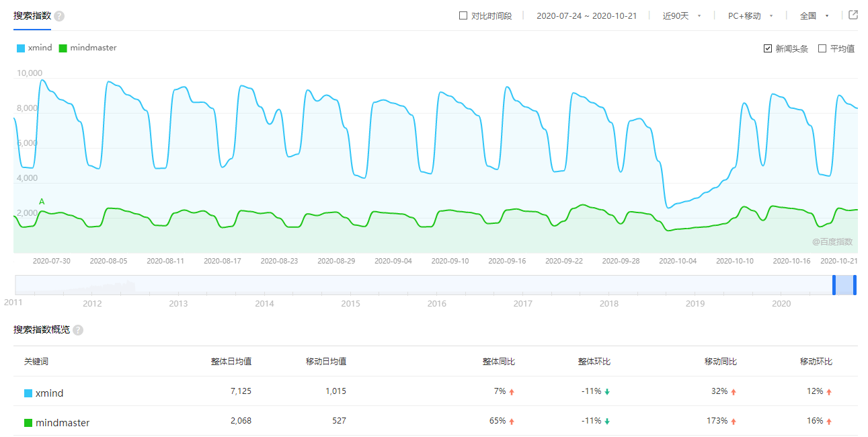The image size is (868, 437).
Task: Click 关键词 column header
Action: point(36,362)
